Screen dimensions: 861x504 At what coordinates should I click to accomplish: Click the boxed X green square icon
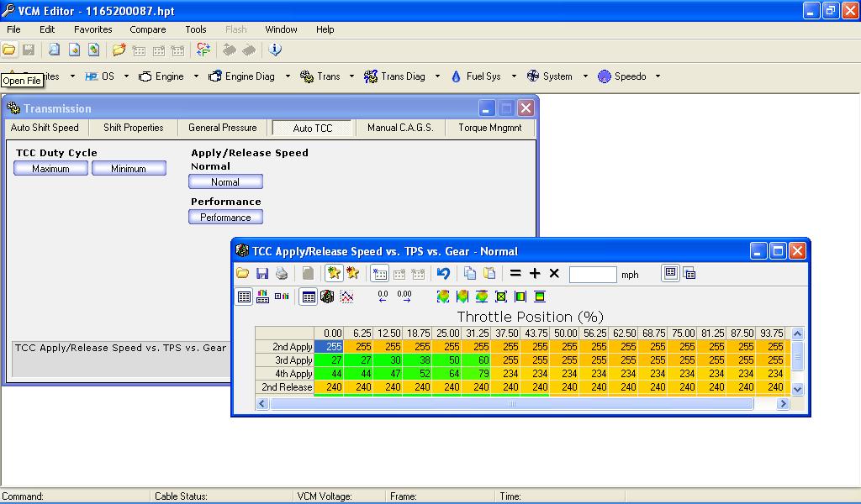(x=501, y=297)
